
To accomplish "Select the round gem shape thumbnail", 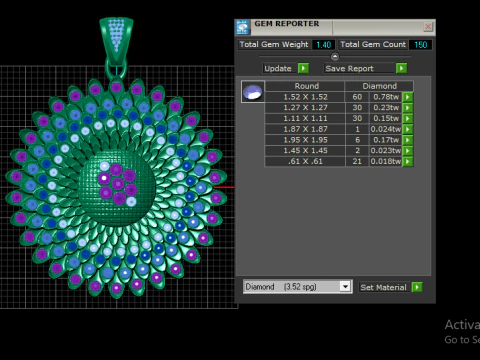I will click(x=253, y=92).
